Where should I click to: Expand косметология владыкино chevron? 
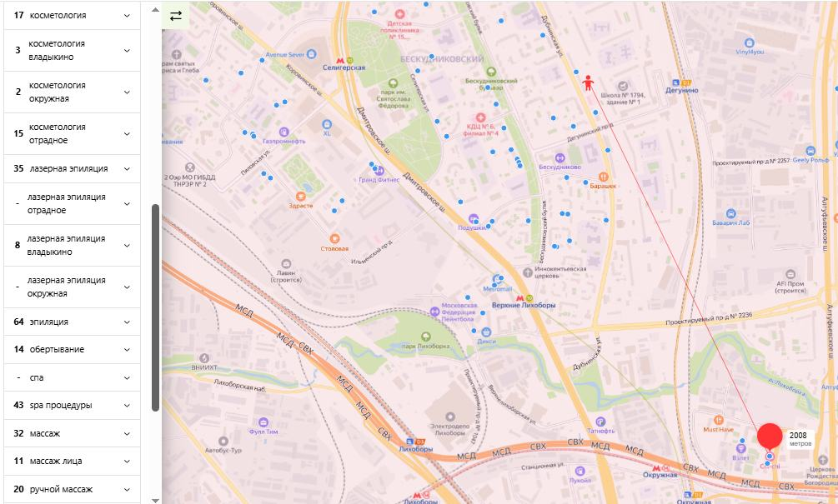click(x=128, y=51)
